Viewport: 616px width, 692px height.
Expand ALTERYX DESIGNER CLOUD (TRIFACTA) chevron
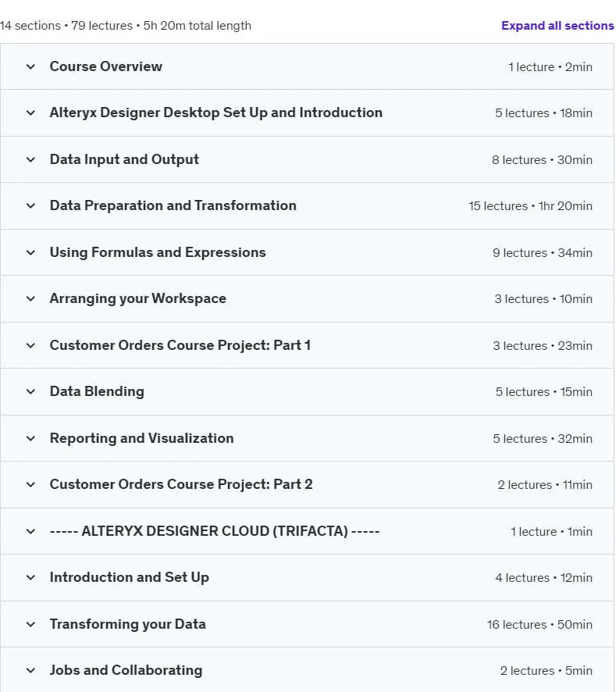point(30,531)
